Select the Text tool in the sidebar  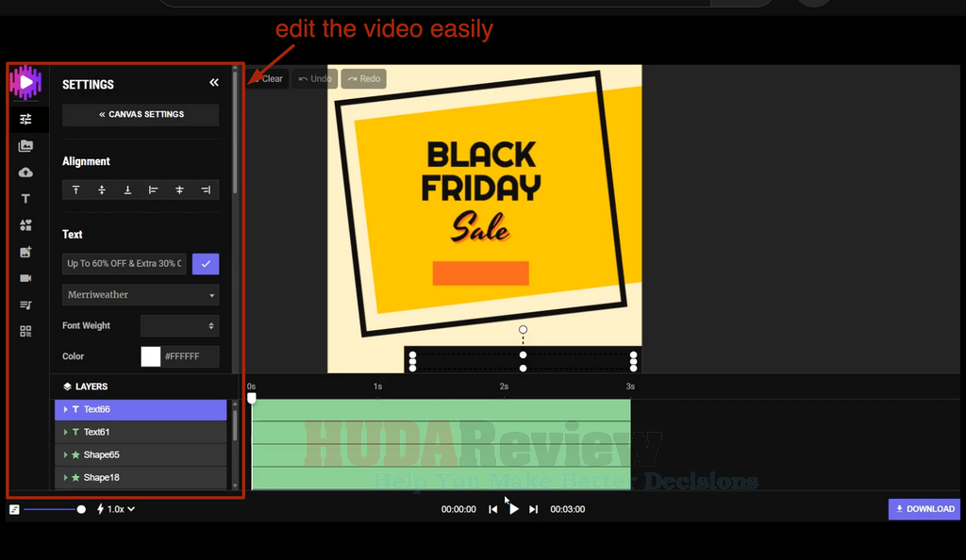25,198
